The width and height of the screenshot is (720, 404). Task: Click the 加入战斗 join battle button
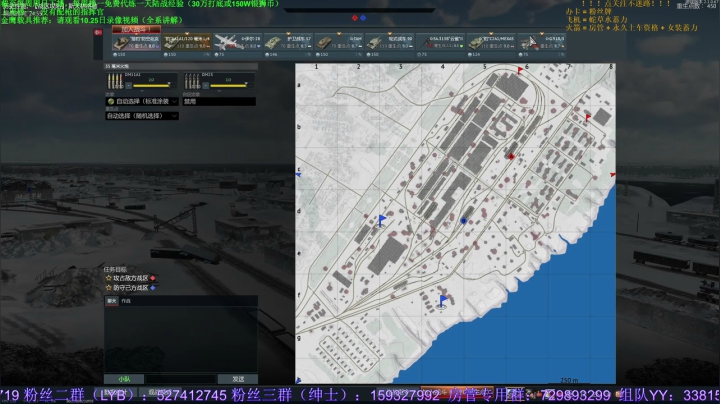[x=136, y=29]
